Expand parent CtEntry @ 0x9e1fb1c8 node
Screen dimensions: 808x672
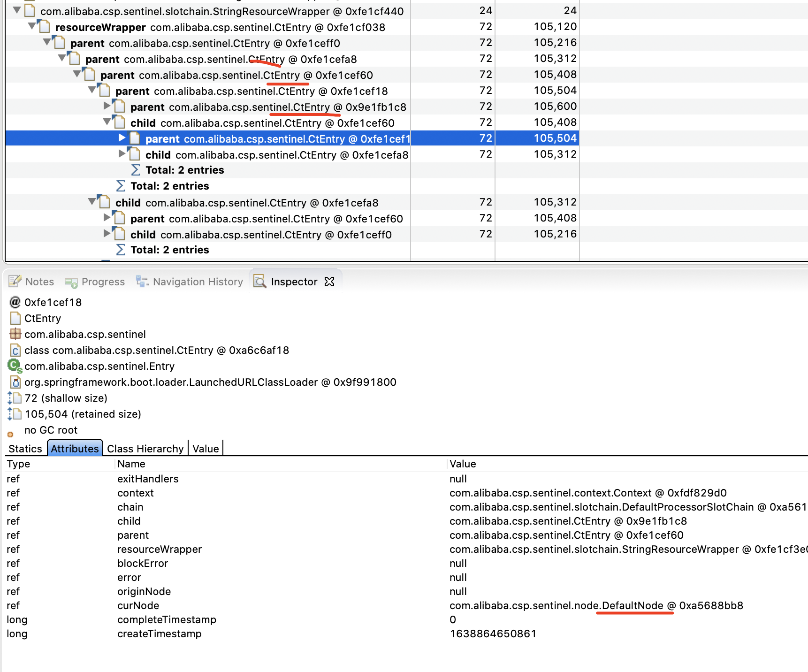[x=107, y=106]
